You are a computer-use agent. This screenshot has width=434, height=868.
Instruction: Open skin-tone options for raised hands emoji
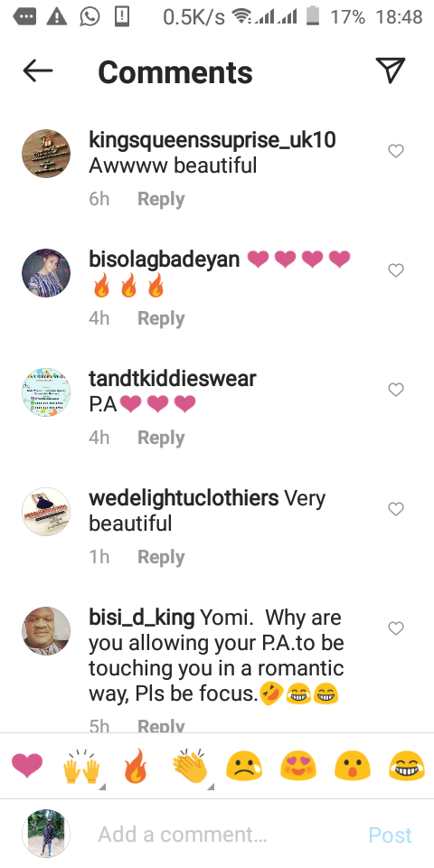[101, 786]
